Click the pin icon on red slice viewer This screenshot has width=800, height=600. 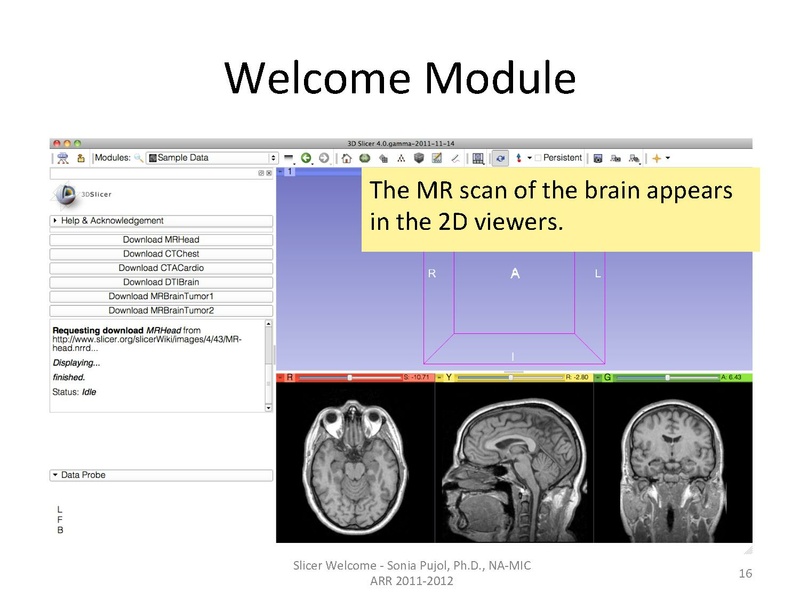point(281,378)
